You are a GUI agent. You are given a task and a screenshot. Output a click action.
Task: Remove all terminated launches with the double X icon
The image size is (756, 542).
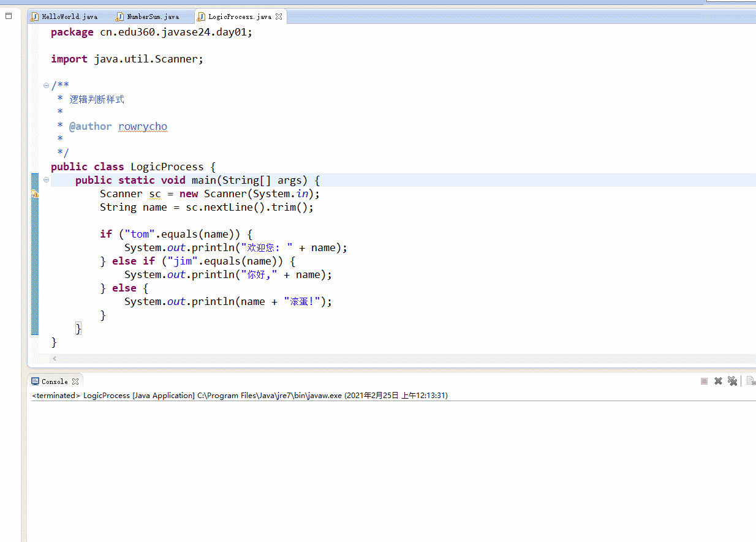(x=732, y=381)
